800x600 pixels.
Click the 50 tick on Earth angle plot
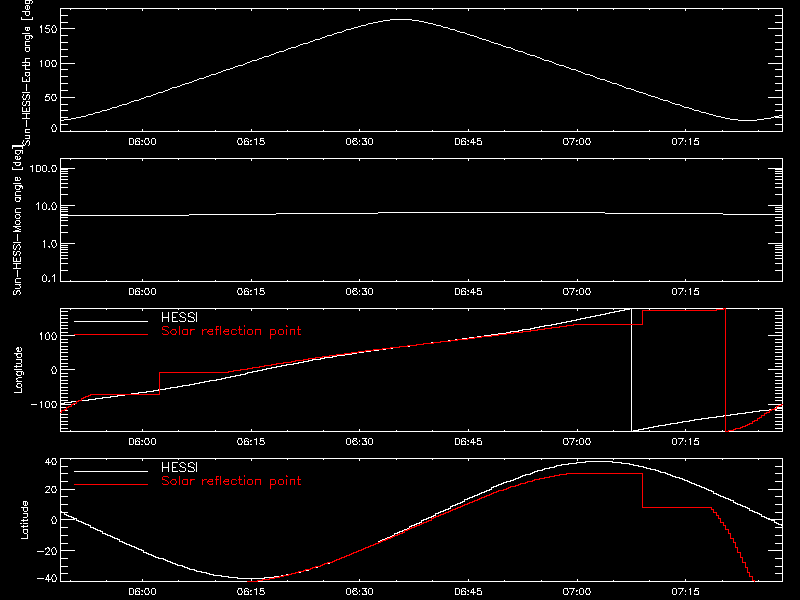51,97
